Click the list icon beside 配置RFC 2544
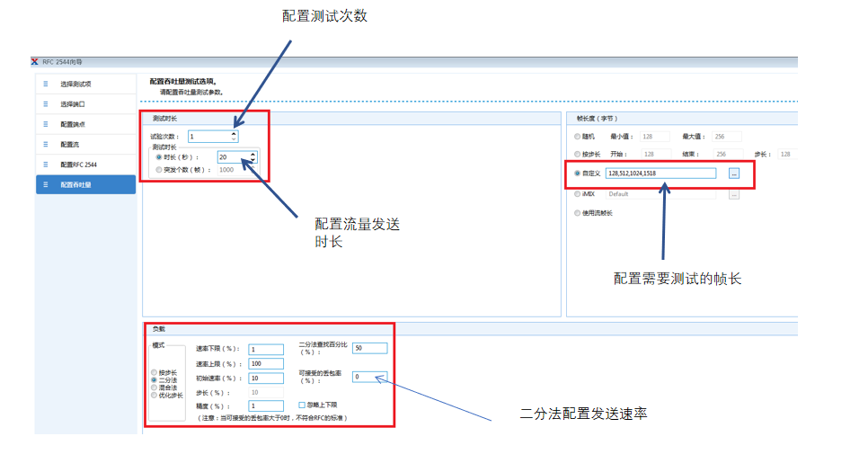This screenshot has width=868, height=472. [x=46, y=165]
